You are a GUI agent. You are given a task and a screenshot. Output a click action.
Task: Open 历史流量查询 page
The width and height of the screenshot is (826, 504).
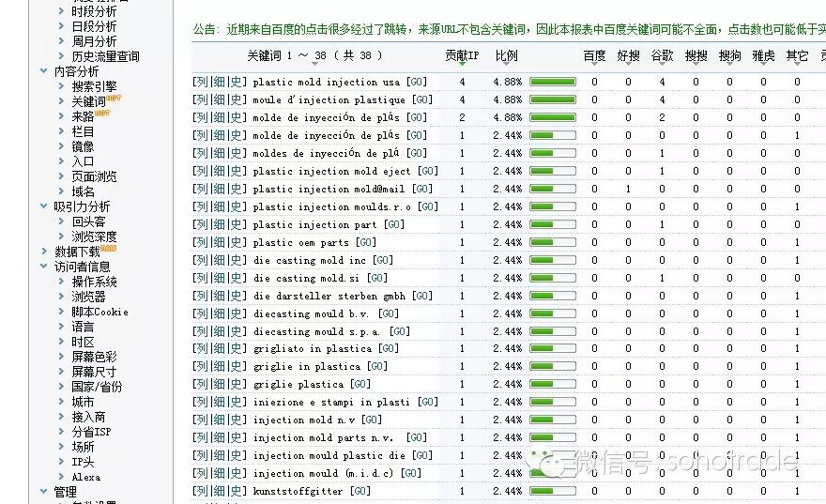point(105,55)
